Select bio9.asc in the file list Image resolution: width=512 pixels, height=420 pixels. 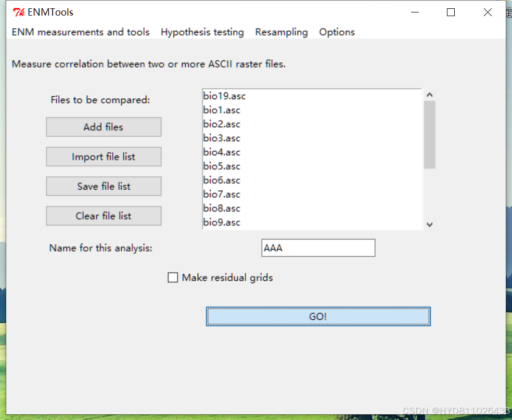click(x=312, y=222)
